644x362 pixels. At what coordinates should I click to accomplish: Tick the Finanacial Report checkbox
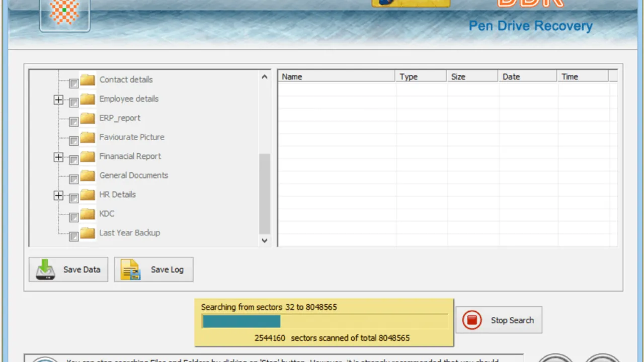coord(74,160)
